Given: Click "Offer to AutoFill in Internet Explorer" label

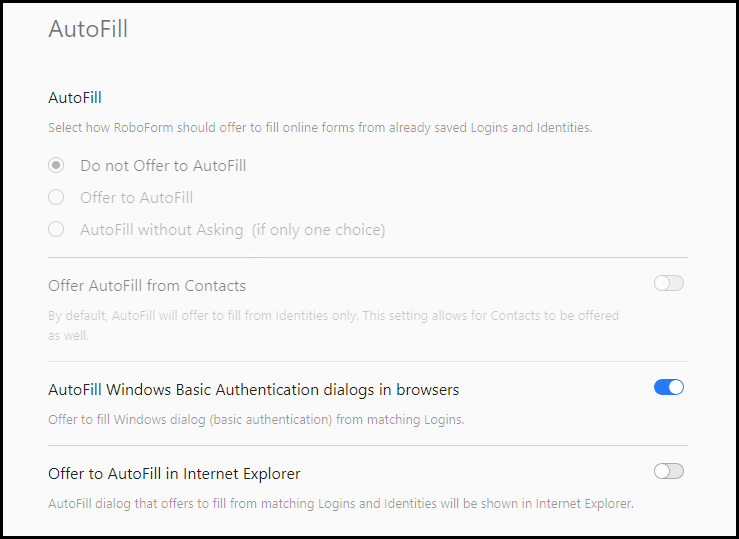Looking at the screenshot, I should 174,473.
